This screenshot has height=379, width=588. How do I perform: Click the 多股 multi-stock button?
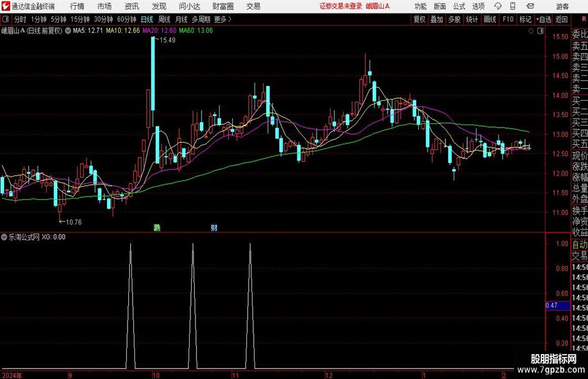pos(454,19)
